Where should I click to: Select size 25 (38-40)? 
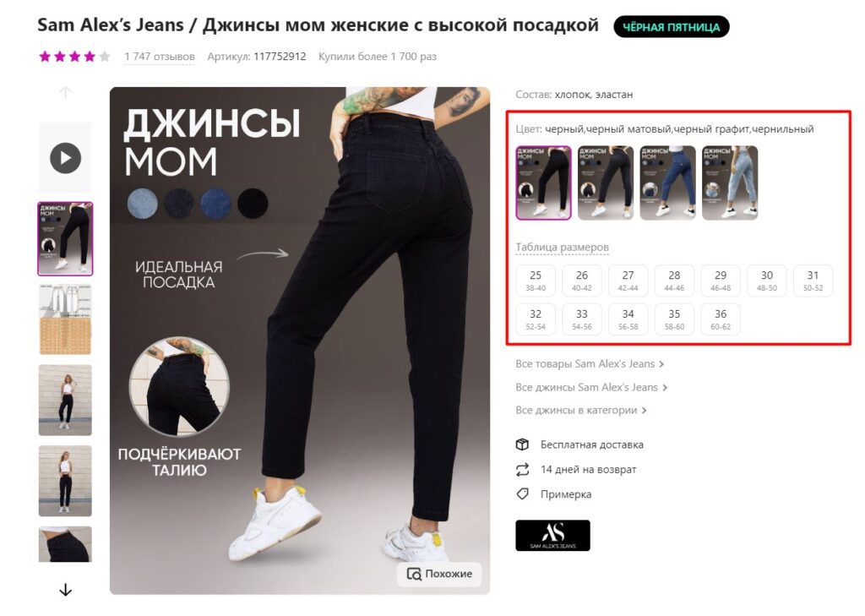tap(535, 281)
